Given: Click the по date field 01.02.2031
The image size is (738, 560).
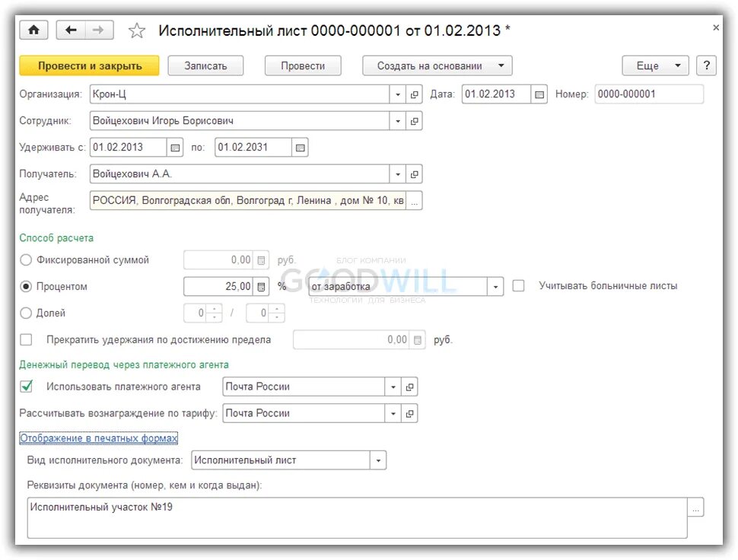Looking at the screenshot, I should pos(253,148).
